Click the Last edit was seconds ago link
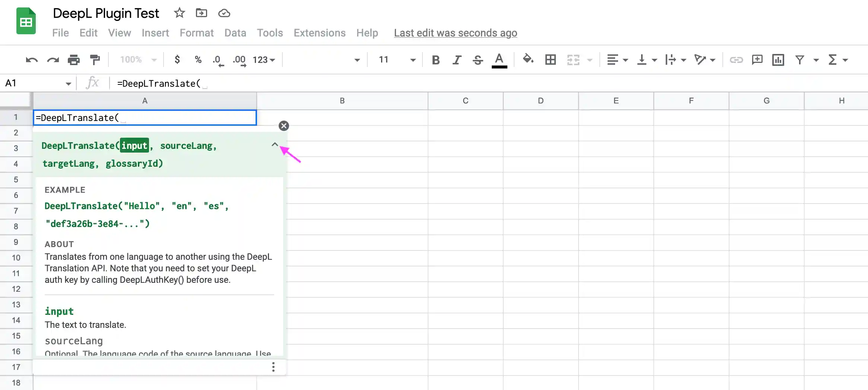Image resolution: width=868 pixels, height=390 pixels. [x=455, y=33]
